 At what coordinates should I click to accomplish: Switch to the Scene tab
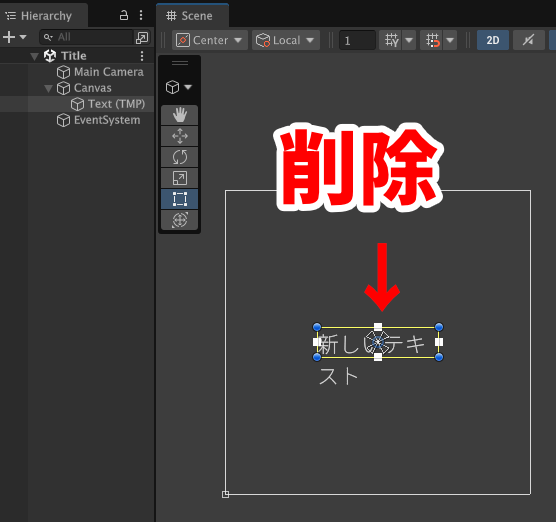coord(192,16)
